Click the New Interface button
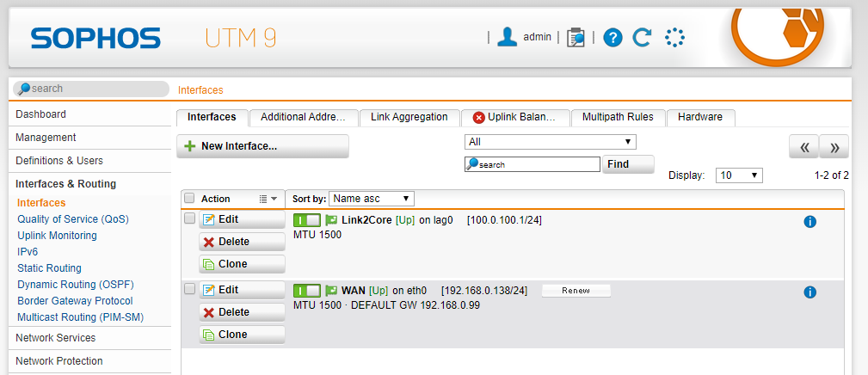 pos(262,146)
